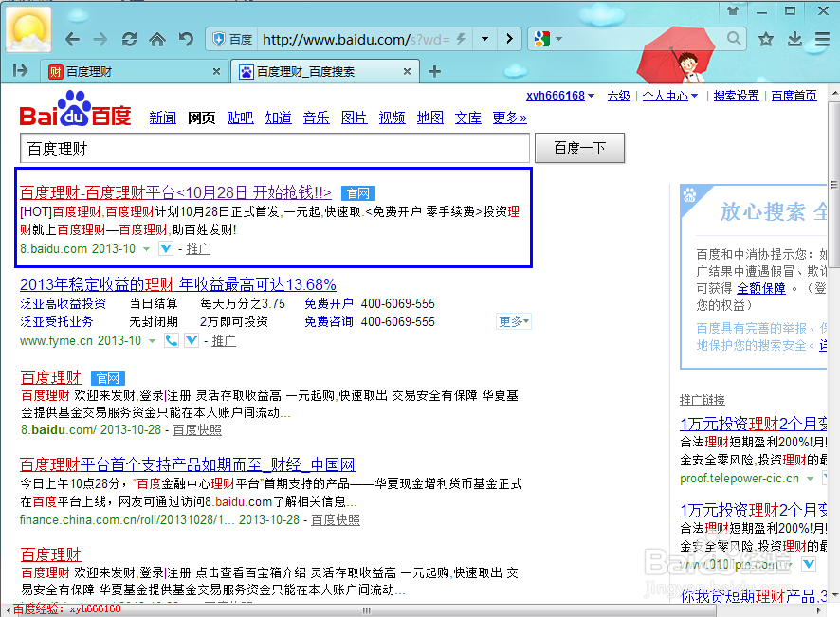Click the forward navigation arrow

(101, 40)
